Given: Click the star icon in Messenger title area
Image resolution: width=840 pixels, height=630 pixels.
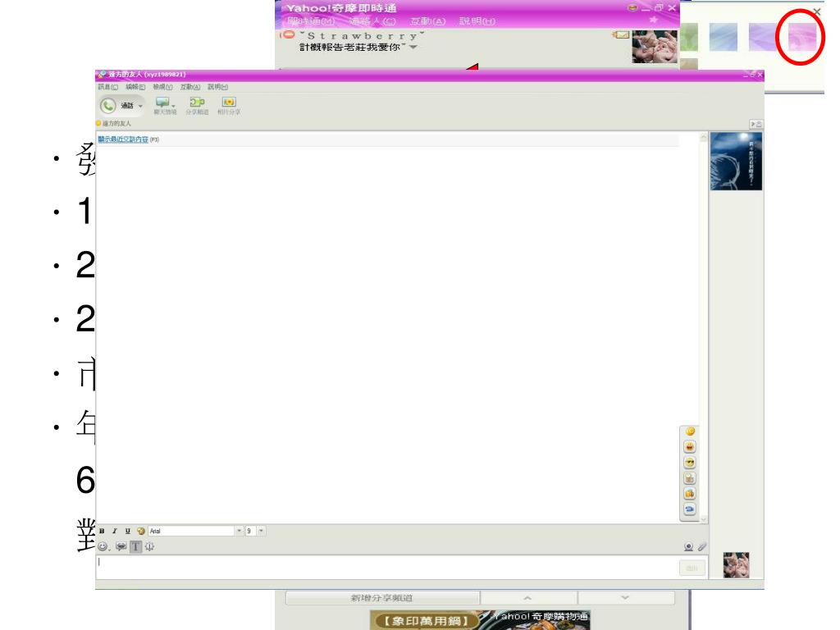Looking at the screenshot, I should [x=653, y=20].
